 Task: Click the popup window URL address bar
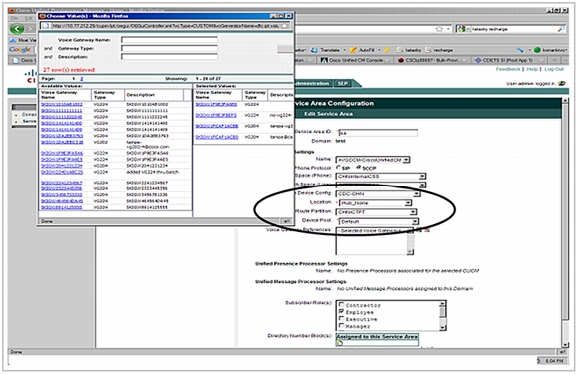(165, 26)
